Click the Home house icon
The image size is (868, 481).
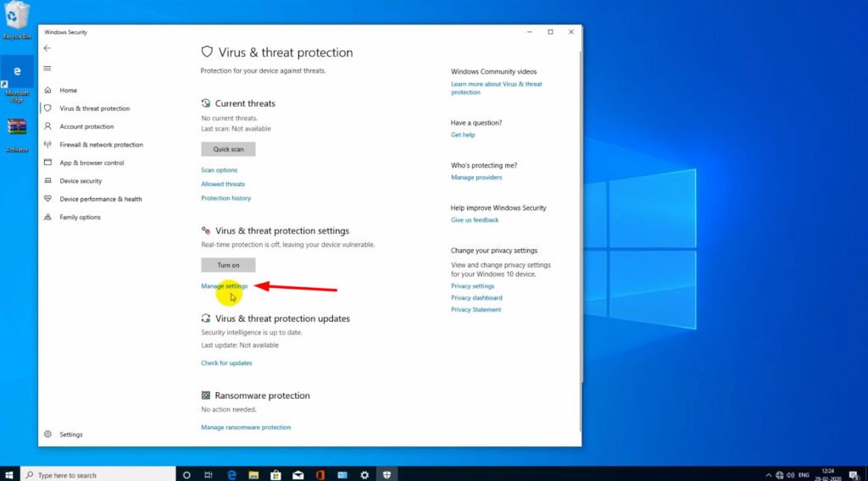click(47, 90)
